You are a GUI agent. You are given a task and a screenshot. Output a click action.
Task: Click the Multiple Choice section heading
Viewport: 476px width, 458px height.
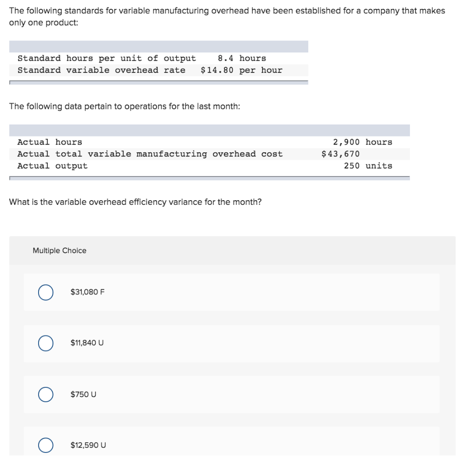59,251
